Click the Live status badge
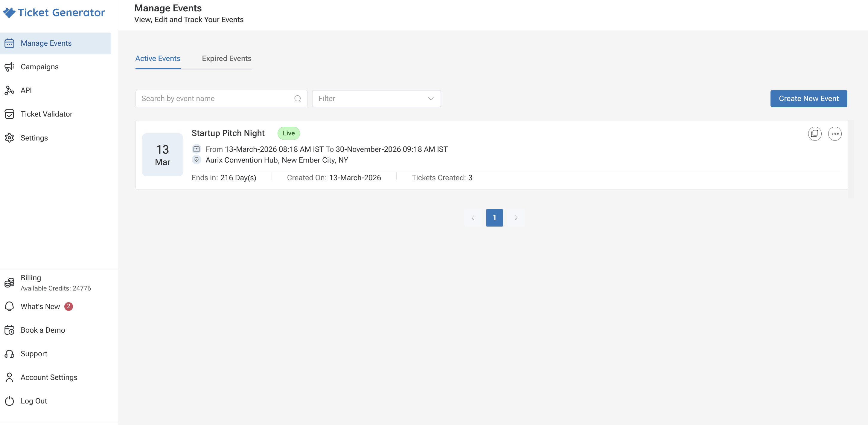The image size is (868, 425). pos(289,133)
